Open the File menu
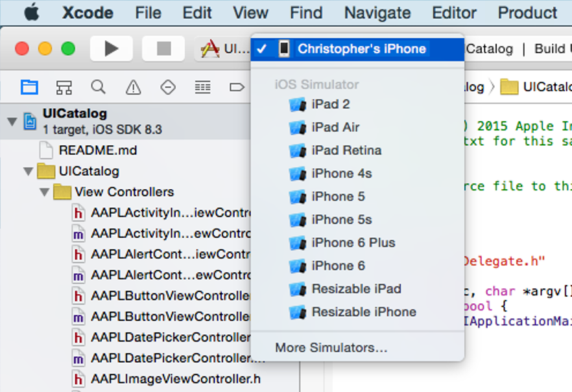 [x=148, y=13]
